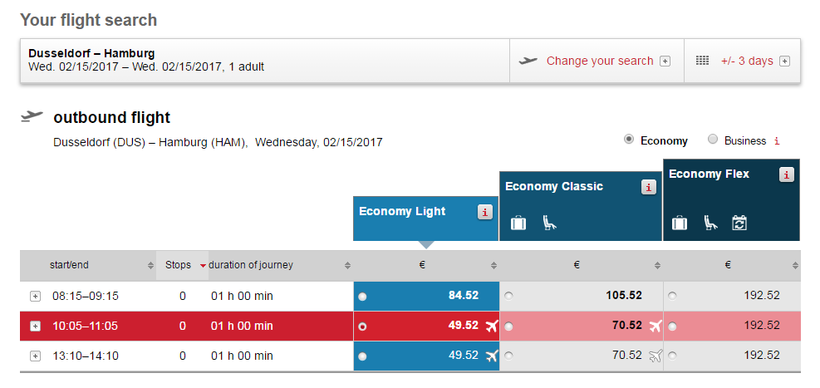Expand details of the 08:15–09:15 flight
This screenshot has width=820, height=388.
click(x=35, y=296)
